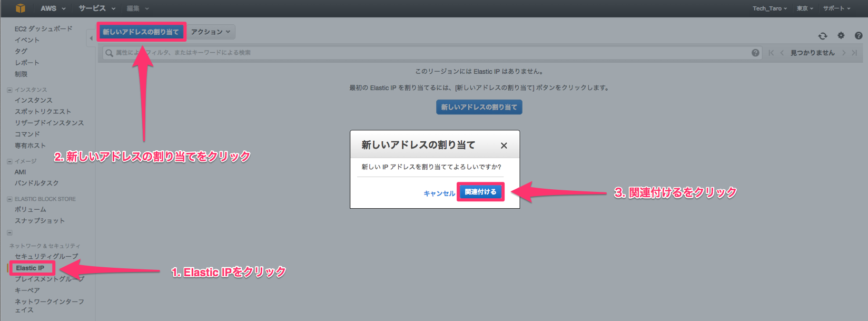The height and width of the screenshot is (321, 868).
Task: Open コマンド in sidebar
Action: (x=27, y=134)
